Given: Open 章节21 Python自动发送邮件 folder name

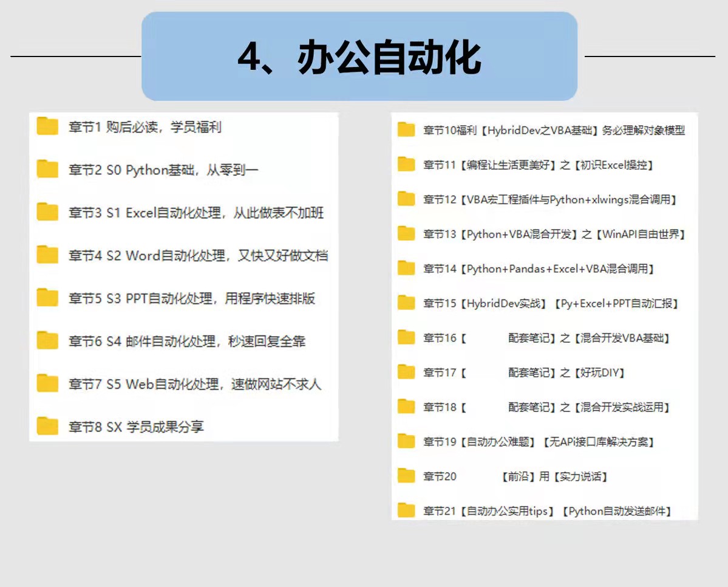Looking at the screenshot, I should point(548,511).
